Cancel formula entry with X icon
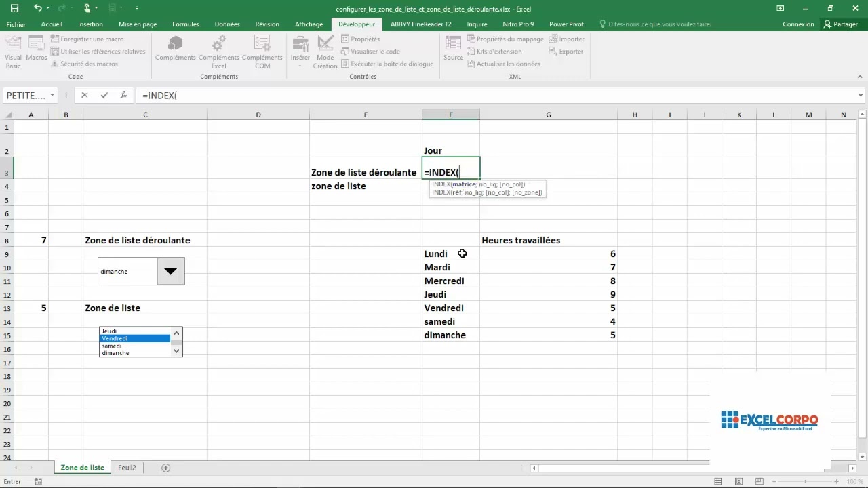Viewport: 868px width, 488px height. point(84,96)
